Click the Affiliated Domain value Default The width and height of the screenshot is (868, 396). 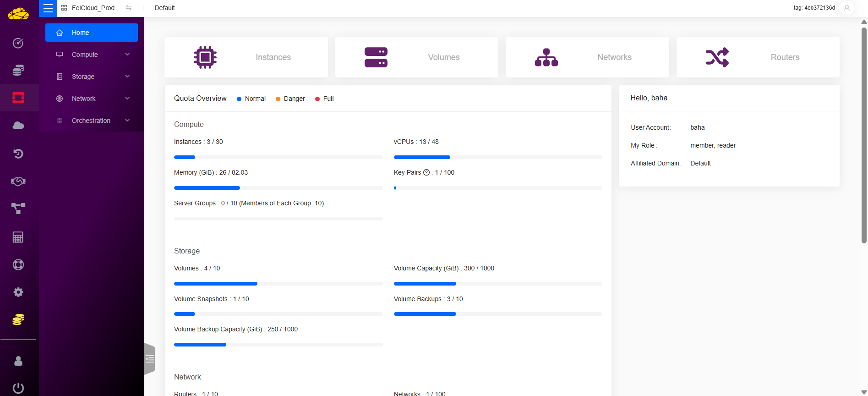click(x=701, y=163)
